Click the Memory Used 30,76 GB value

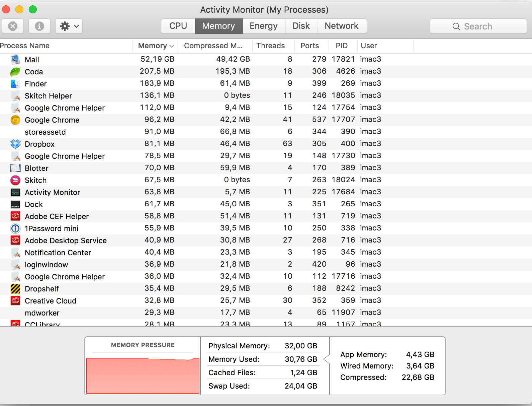pyautogui.click(x=301, y=359)
